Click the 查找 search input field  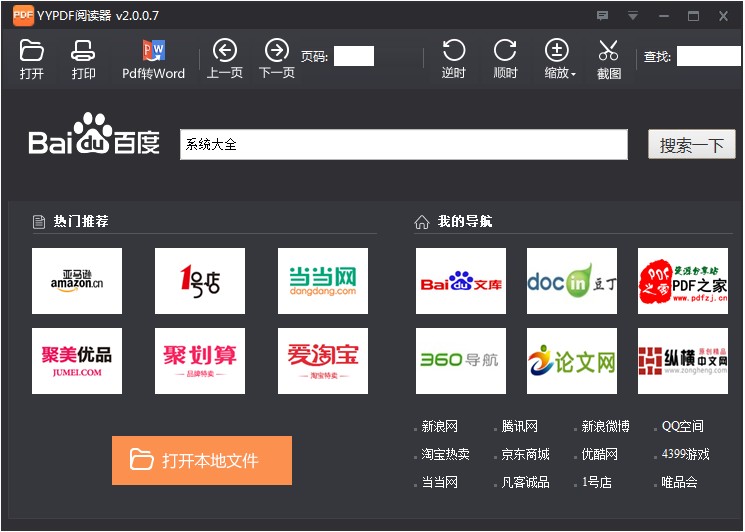click(x=709, y=56)
